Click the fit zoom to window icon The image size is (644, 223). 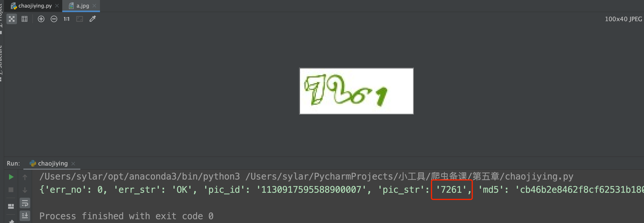pyautogui.click(x=79, y=19)
